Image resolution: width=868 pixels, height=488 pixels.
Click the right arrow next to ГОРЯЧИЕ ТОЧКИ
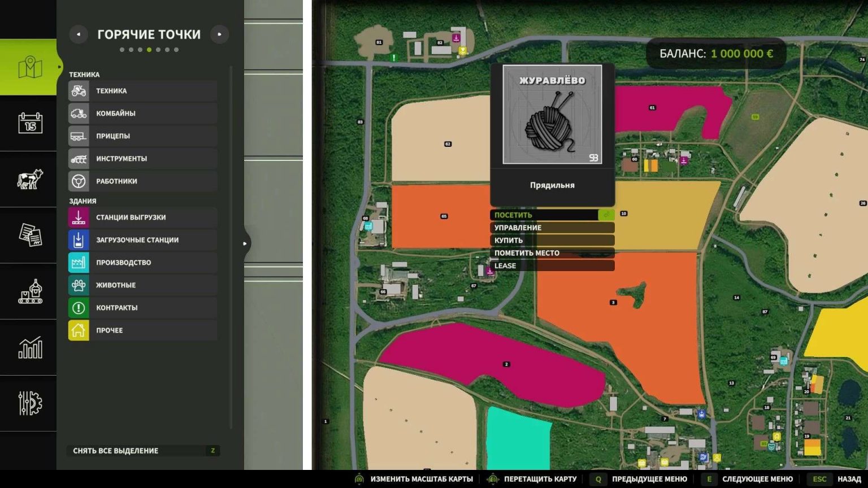pos(220,34)
